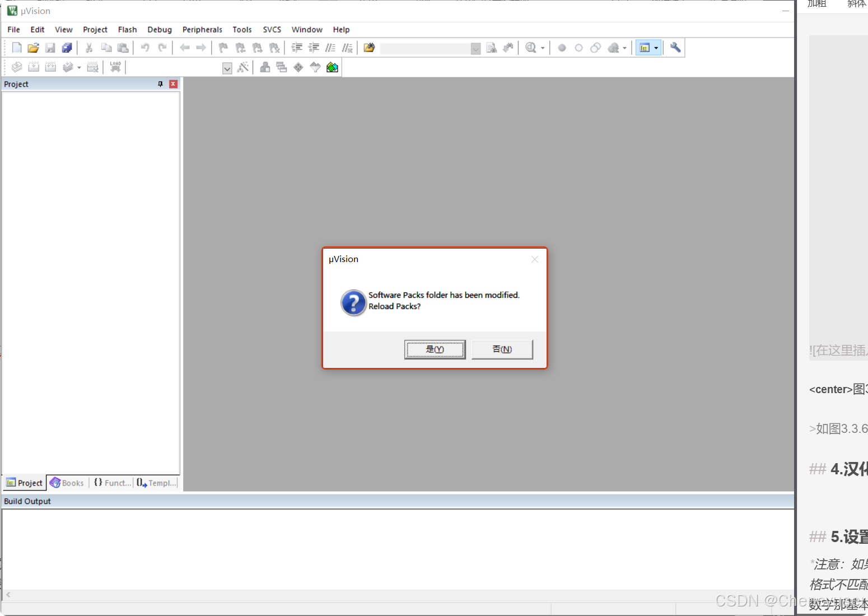Viewport: 868px width, 616px height.
Task: Click the Select Software Packs icon
Action: coord(315,67)
